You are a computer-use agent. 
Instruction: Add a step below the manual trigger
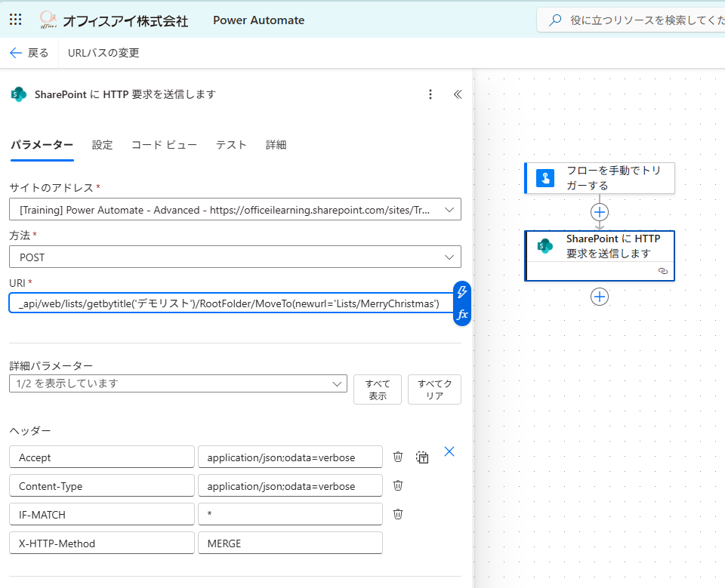pos(600,212)
